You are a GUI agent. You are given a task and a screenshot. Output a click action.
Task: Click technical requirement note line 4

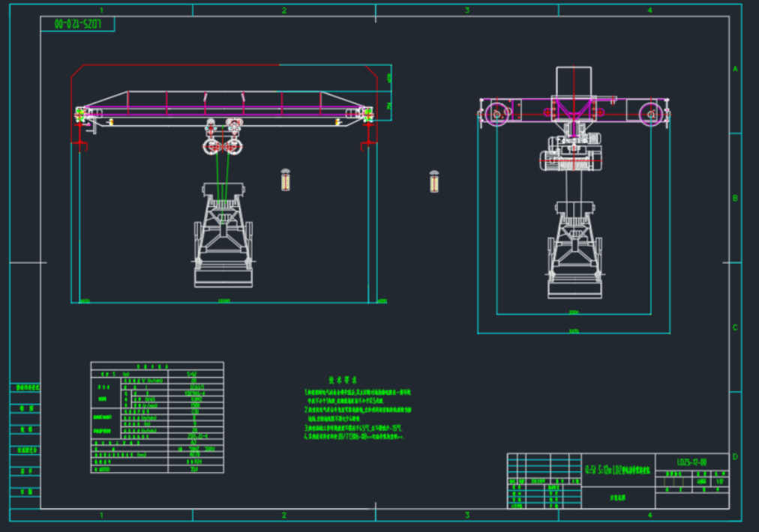354,437
